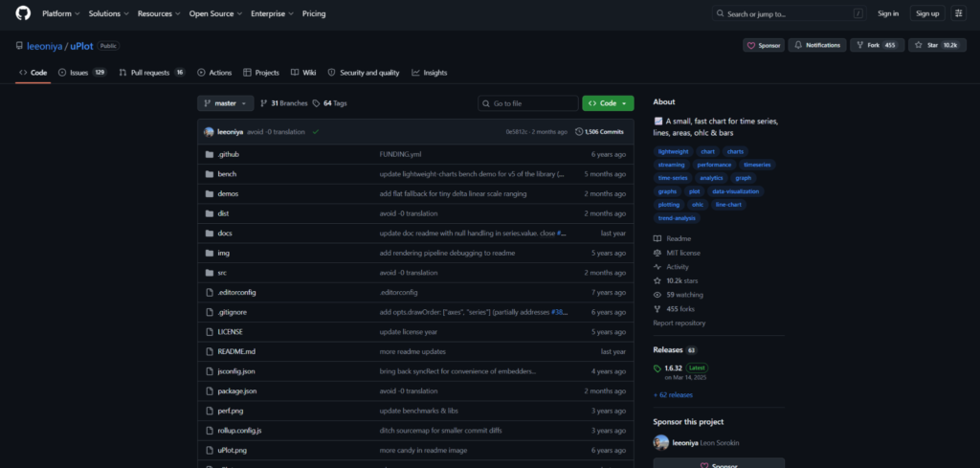Open the docs folder icon

tap(210, 234)
